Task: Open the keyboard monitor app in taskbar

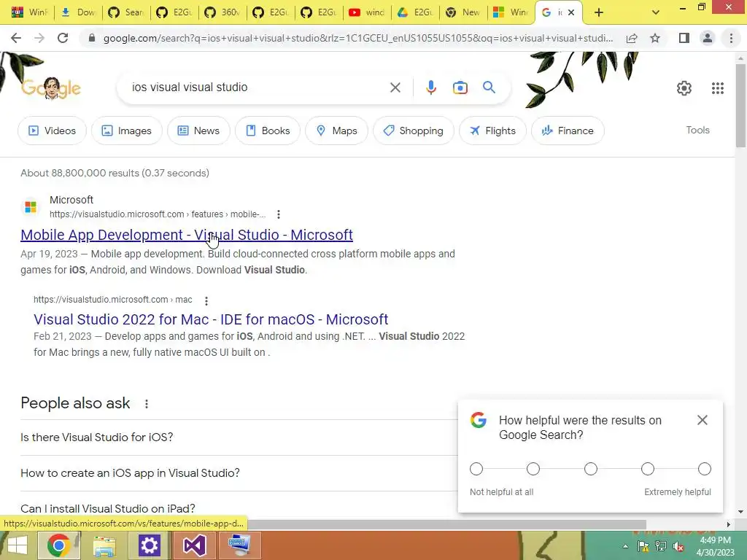Action: 239,545
